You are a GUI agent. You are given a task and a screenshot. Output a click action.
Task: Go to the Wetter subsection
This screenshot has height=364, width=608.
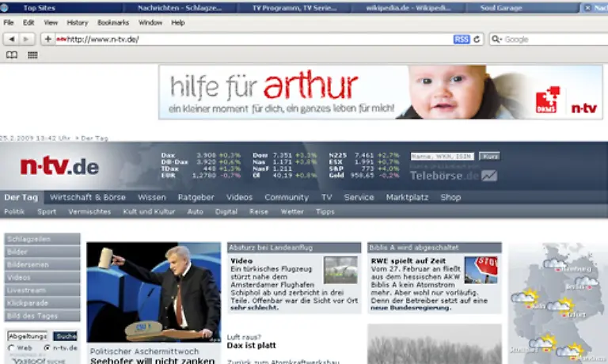(x=292, y=211)
